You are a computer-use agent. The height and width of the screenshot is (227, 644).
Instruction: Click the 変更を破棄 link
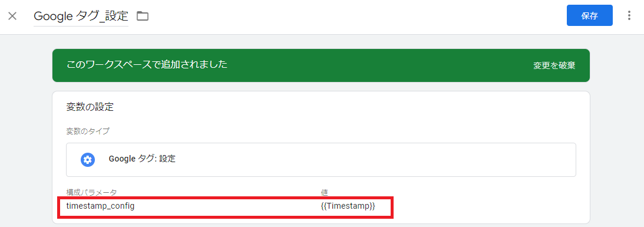(x=554, y=65)
